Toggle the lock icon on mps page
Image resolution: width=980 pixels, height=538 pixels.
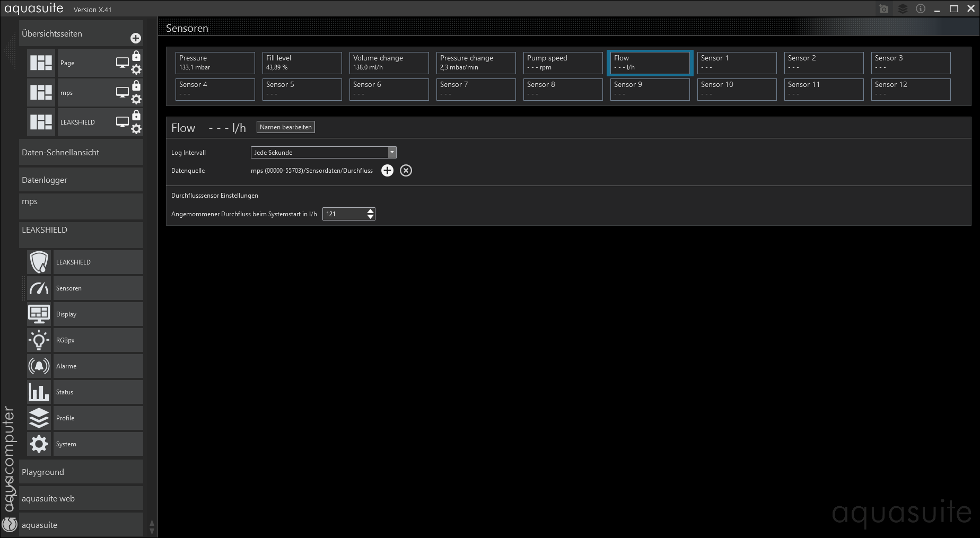coord(136,86)
